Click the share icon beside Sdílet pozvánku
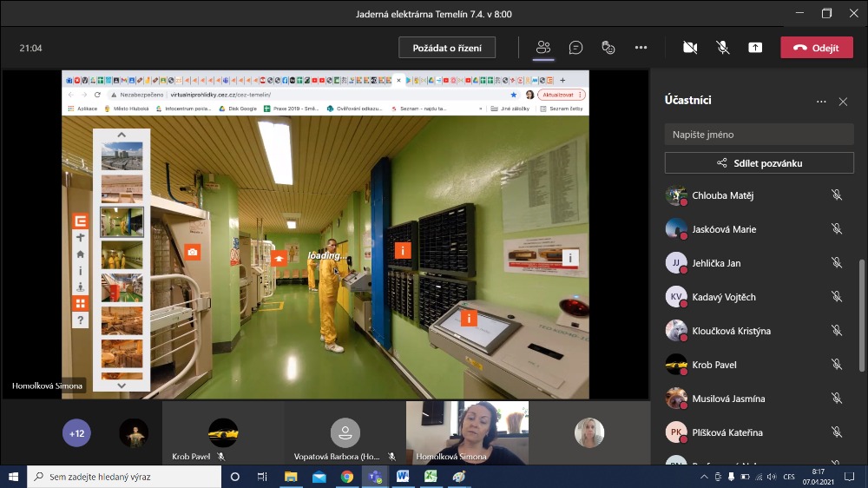 pyautogui.click(x=721, y=162)
